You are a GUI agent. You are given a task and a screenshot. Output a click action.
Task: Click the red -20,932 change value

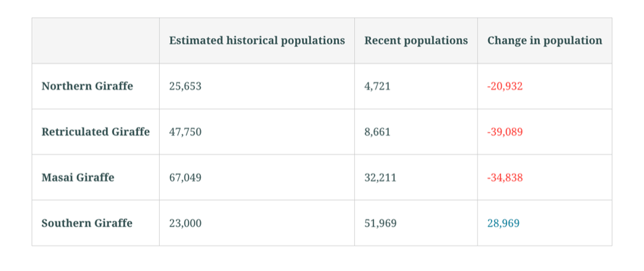505,86
